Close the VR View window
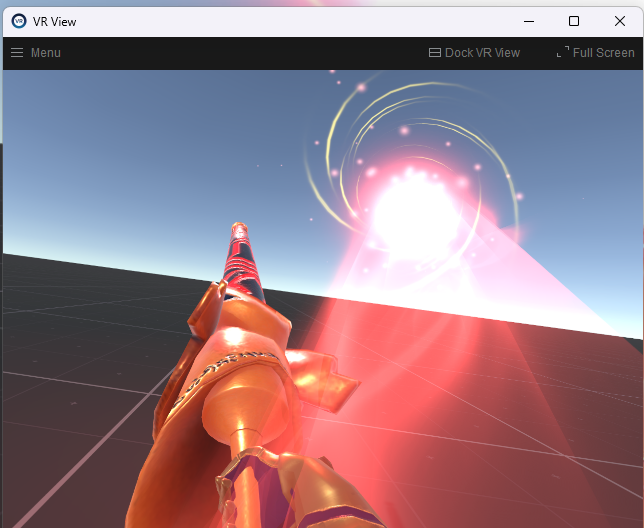 pyautogui.click(x=620, y=21)
